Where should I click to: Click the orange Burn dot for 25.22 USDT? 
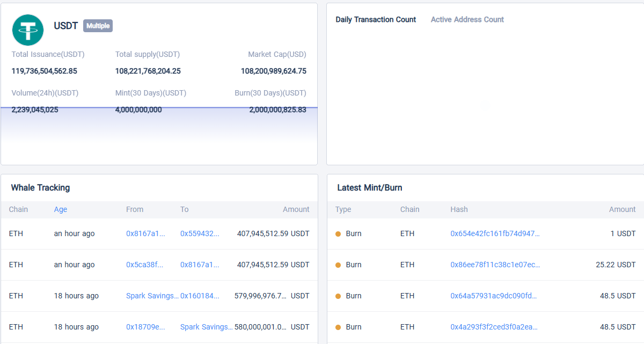[x=338, y=265]
